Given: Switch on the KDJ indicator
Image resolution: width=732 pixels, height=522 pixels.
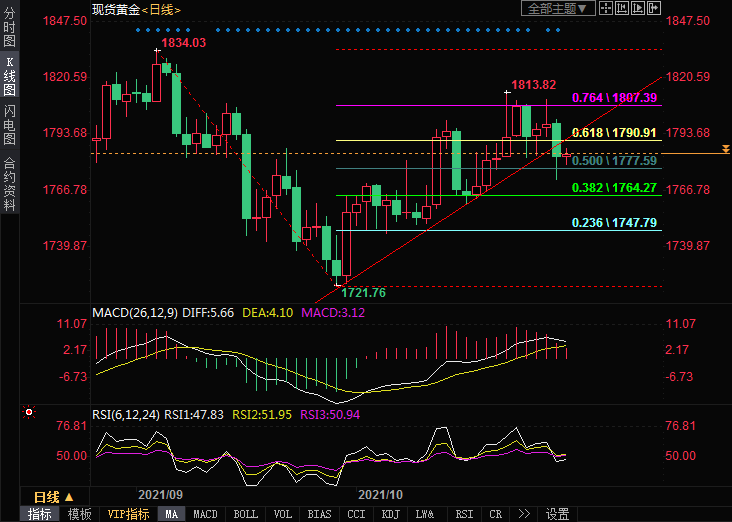Looking at the screenshot, I should click(x=390, y=514).
